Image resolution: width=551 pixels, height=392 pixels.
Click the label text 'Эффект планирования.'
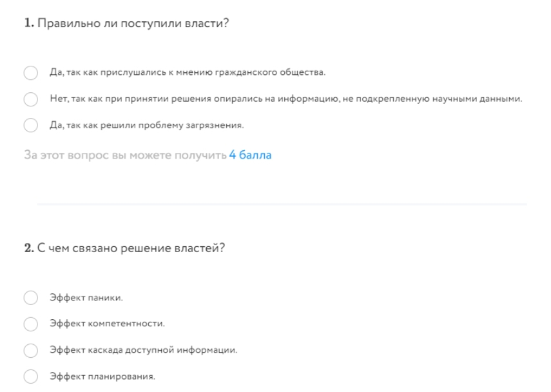[102, 376]
